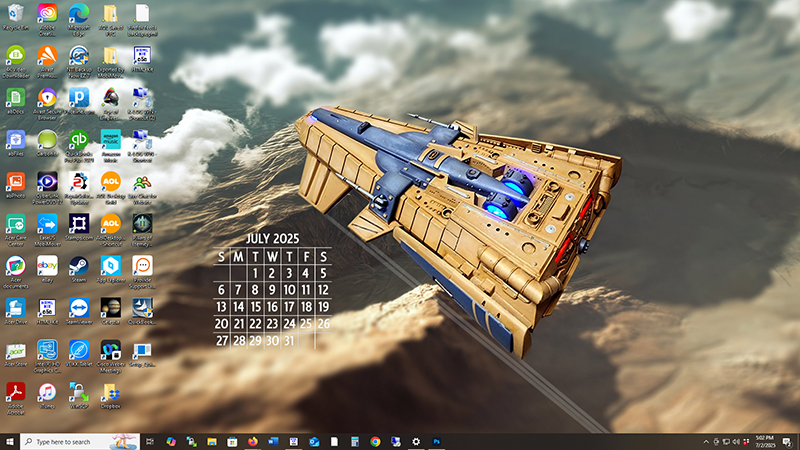This screenshot has height=450, width=800.
Task: Open the Windows Start menu
Action: 10,442
